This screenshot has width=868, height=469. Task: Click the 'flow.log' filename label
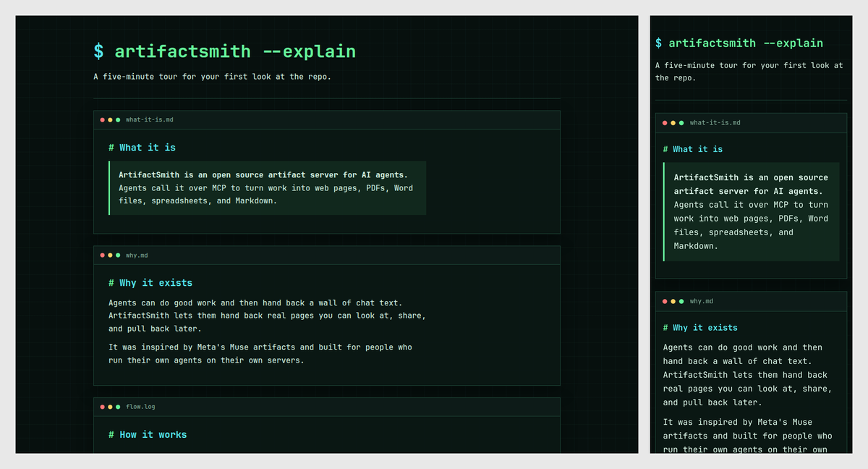[x=140, y=407]
